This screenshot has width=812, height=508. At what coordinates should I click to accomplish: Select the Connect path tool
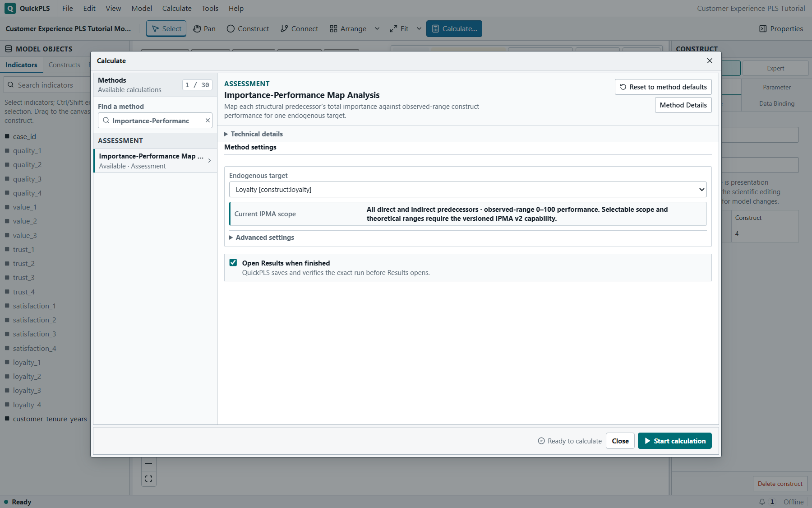[x=299, y=28]
